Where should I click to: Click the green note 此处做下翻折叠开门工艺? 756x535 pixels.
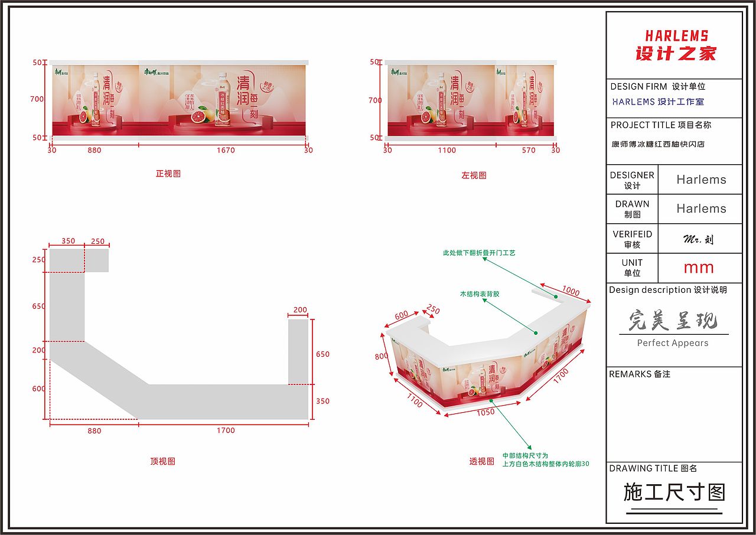(x=479, y=253)
